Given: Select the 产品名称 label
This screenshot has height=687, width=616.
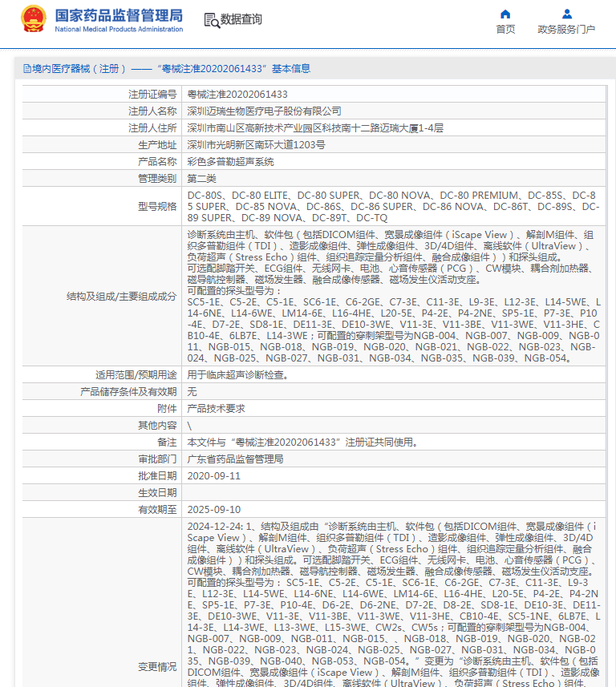Looking at the screenshot, I should [157, 162].
